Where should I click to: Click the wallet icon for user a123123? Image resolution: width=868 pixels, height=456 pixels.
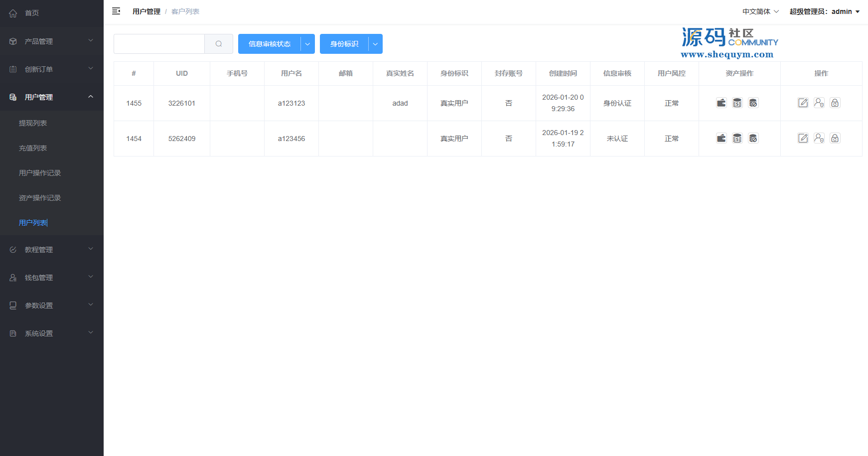pyautogui.click(x=721, y=103)
